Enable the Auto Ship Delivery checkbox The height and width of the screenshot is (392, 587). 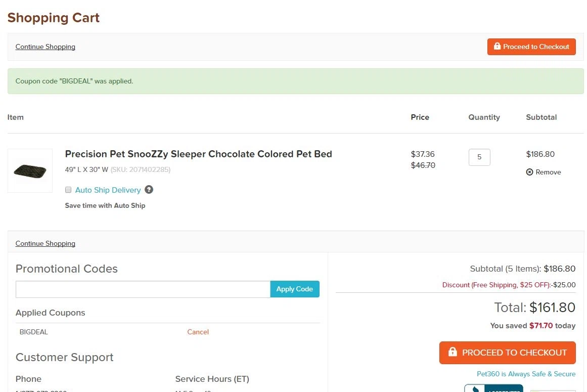click(68, 190)
